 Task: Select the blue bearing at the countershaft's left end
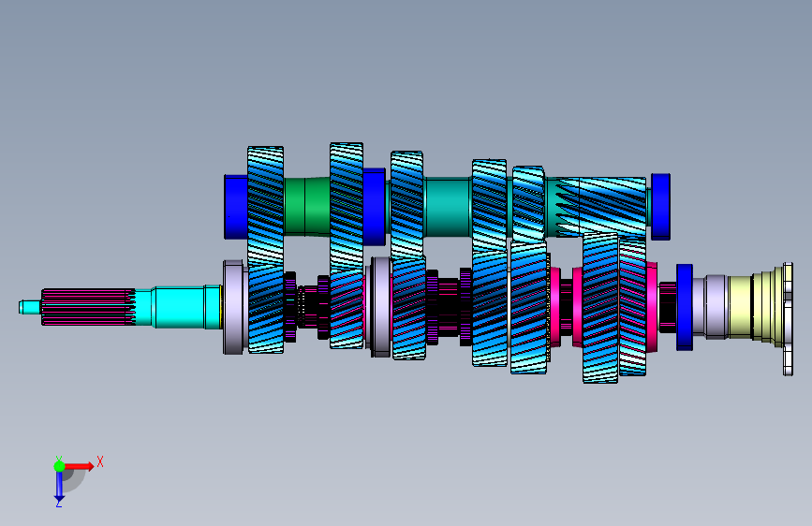click(x=236, y=207)
